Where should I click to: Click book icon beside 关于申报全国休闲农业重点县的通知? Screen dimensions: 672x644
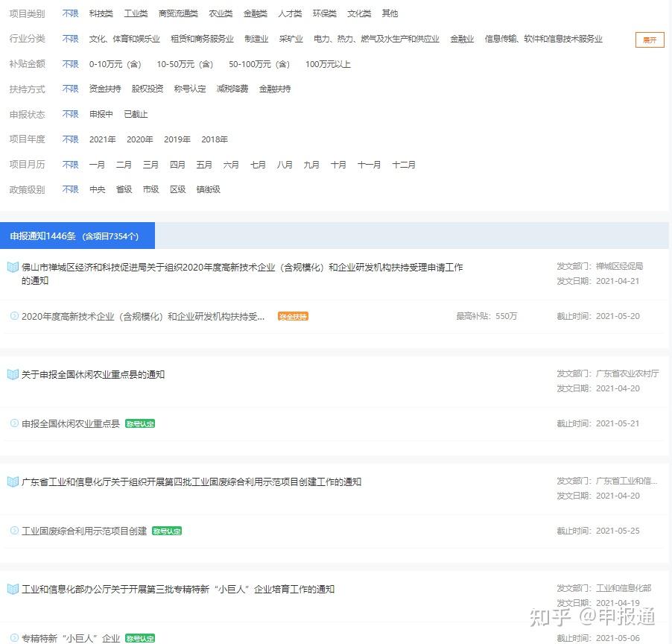pyautogui.click(x=13, y=374)
